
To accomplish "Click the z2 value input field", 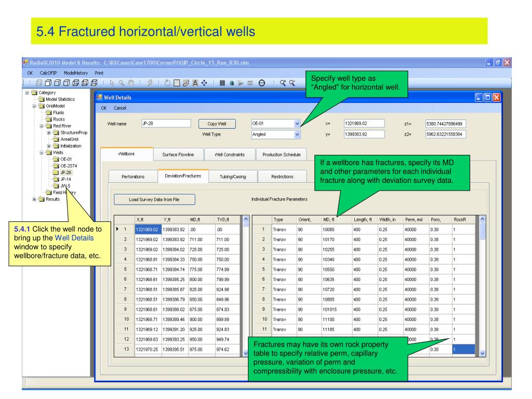I will 445,135.
